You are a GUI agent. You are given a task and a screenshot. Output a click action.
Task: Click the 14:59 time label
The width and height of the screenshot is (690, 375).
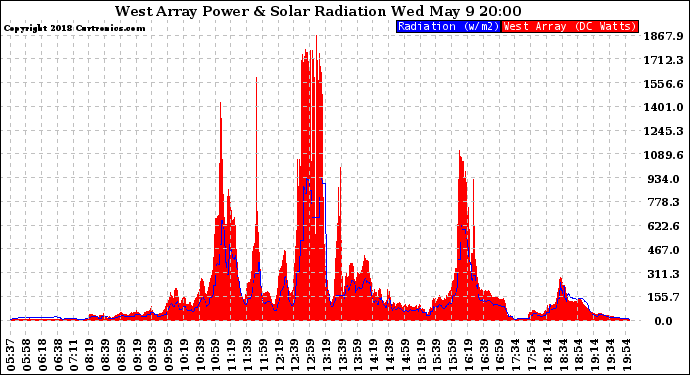pos(406,355)
